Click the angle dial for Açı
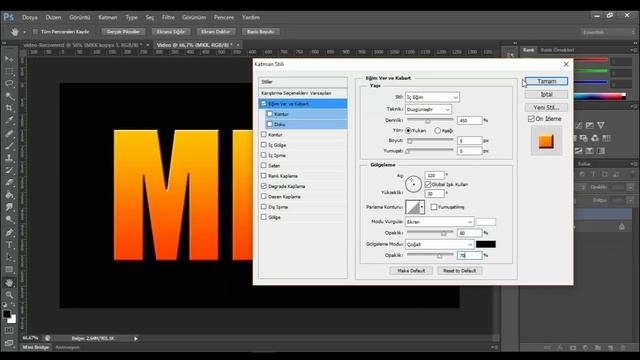This screenshot has height=360, width=640. [413, 184]
